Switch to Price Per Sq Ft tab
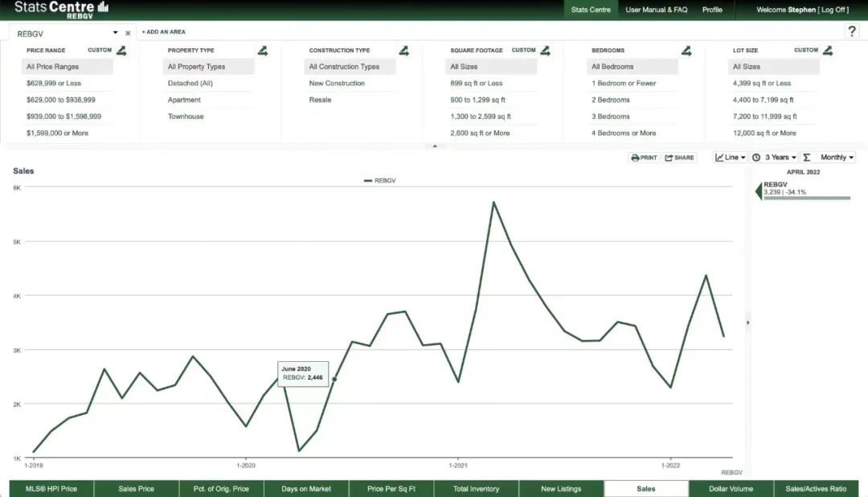Screen dimensions: 868x497 pyautogui.click(x=391, y=489)
